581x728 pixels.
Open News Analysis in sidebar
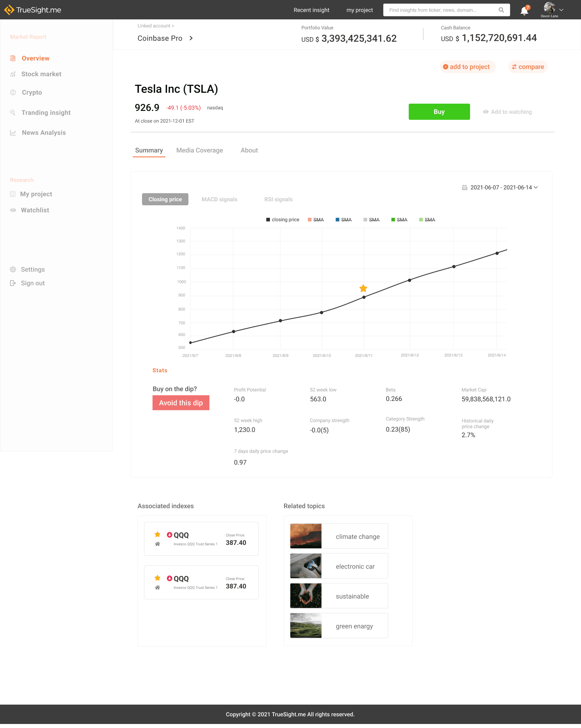pyautogui.click(x=44, y=133)
